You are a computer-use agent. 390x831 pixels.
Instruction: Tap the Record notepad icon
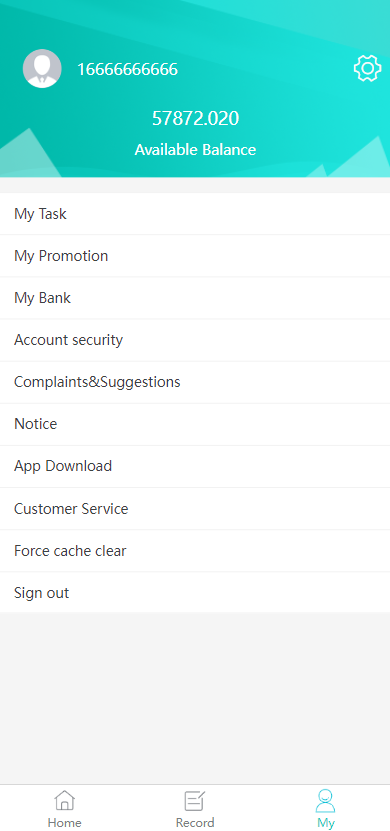pos(194,800)
